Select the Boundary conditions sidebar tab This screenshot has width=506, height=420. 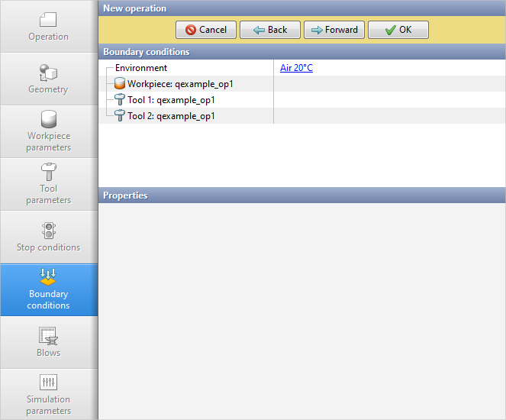48,289
